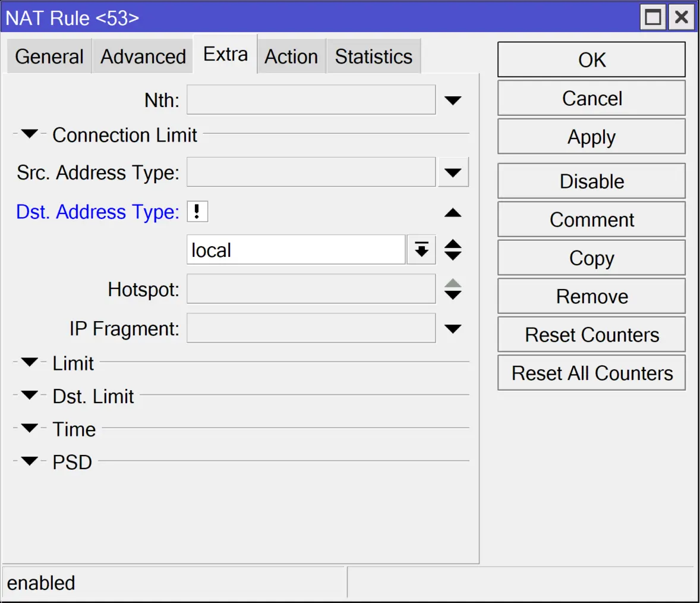Open the Nth dropdown
700x603 pixels.
(x=453, y=99)
